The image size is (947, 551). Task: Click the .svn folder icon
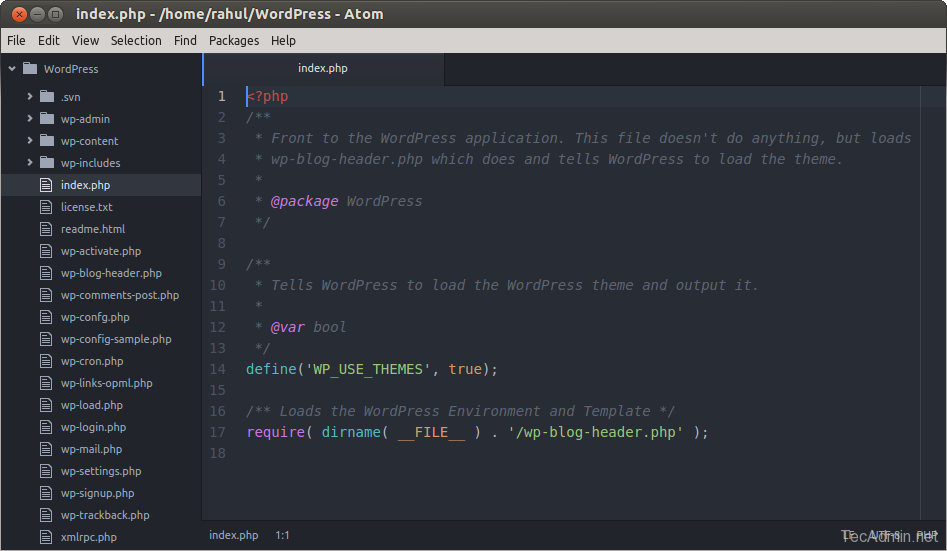click(47, 97)
